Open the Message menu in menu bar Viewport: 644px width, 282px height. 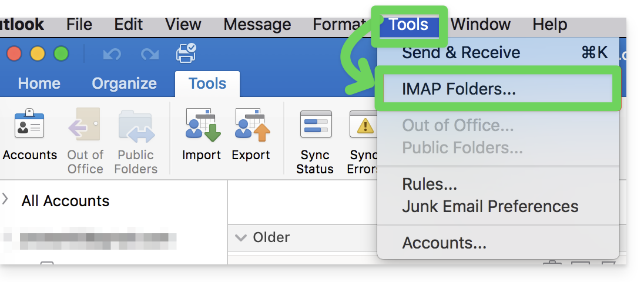[257, 25]
